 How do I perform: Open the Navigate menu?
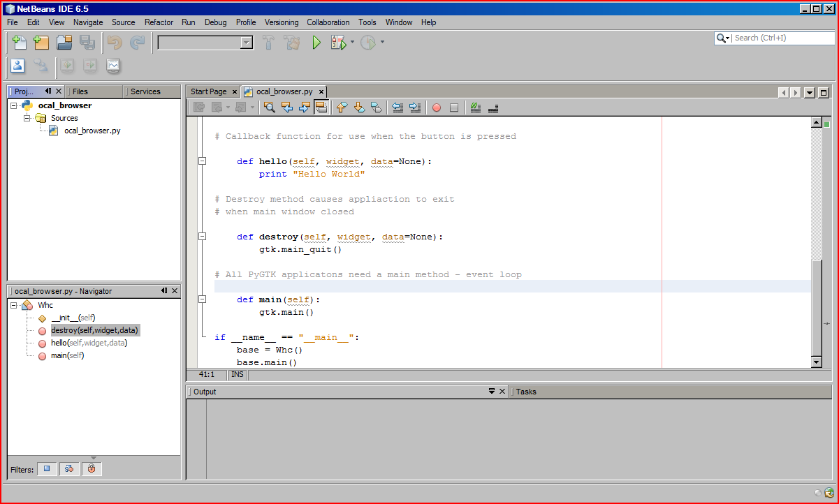88,22
